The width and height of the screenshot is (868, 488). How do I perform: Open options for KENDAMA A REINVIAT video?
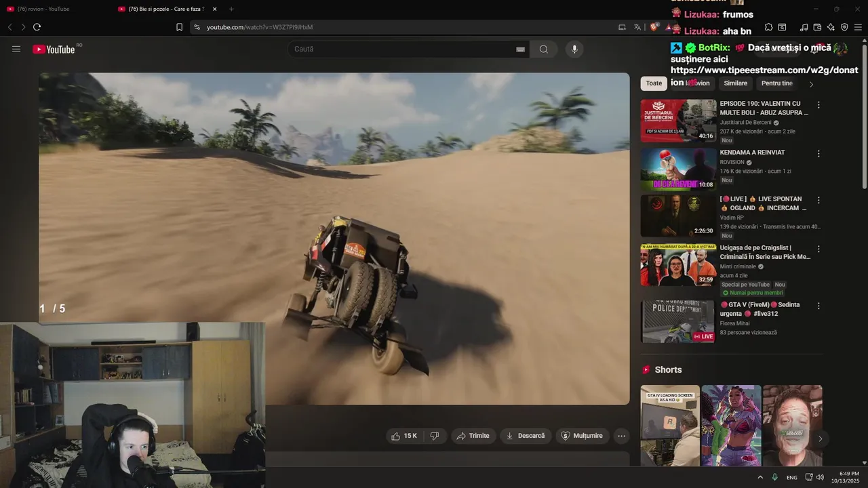(818, 154)
